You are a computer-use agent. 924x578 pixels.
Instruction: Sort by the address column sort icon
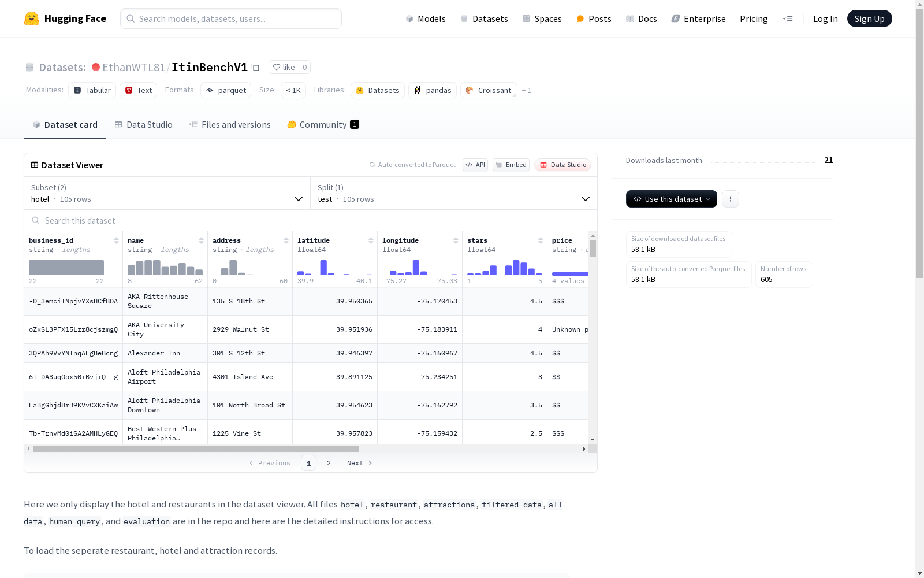point(286,240)
